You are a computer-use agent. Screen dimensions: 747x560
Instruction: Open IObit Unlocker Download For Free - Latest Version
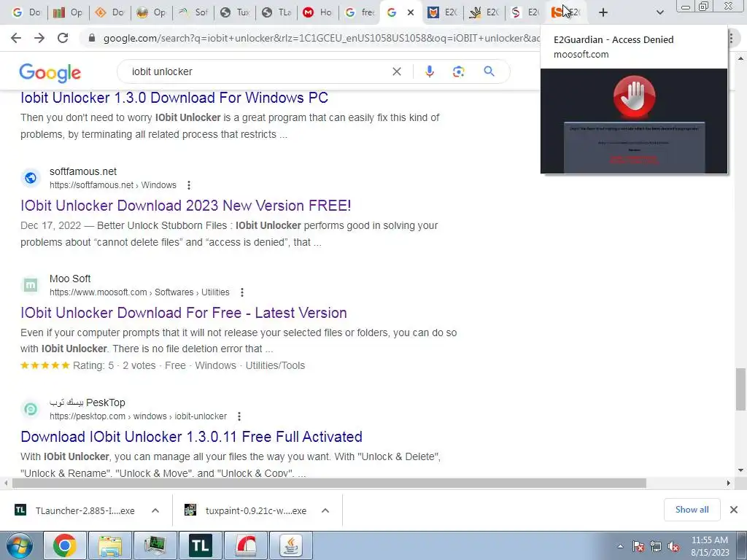[183, 313]
